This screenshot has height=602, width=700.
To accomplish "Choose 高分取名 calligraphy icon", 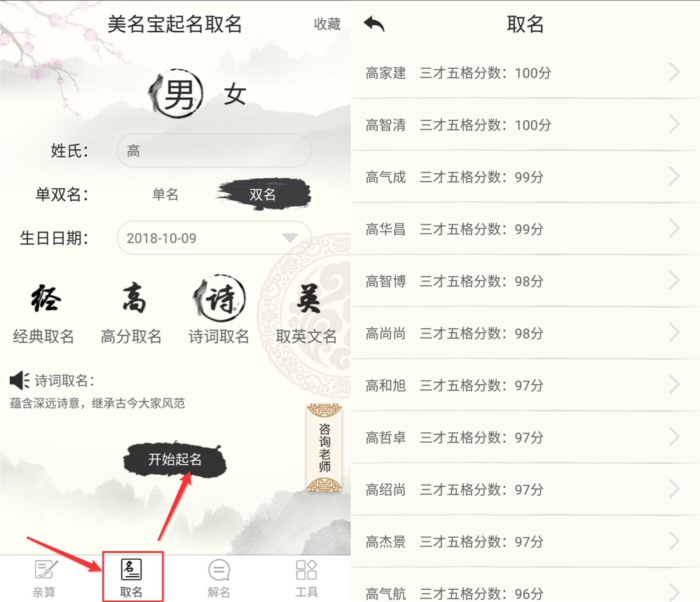I will [134, 298].
